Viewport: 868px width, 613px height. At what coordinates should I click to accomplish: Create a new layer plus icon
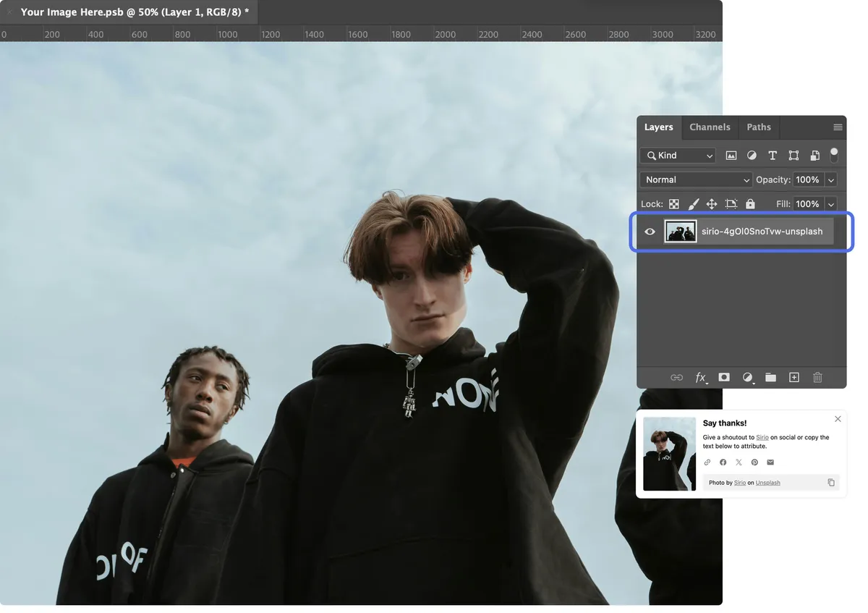794,378
